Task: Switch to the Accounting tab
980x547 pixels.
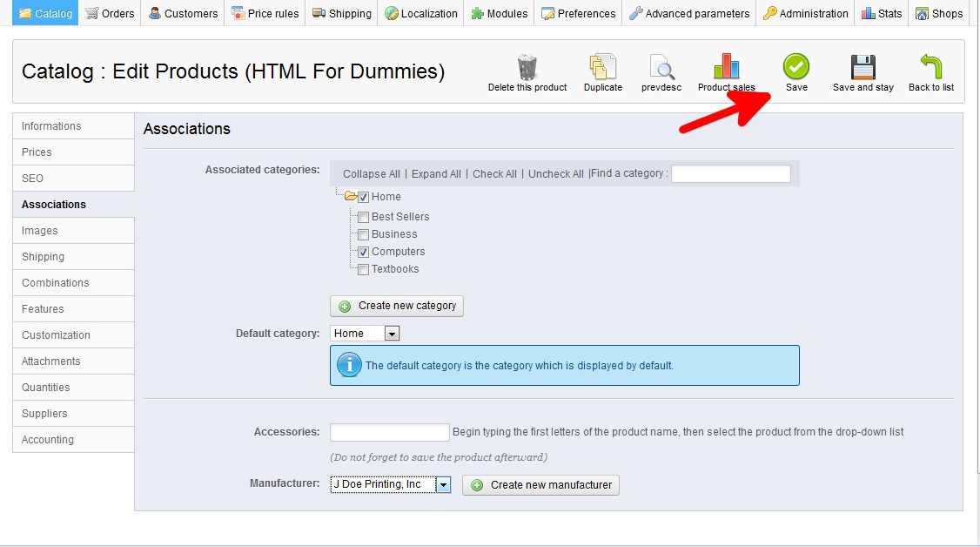Action: [73, 440]
